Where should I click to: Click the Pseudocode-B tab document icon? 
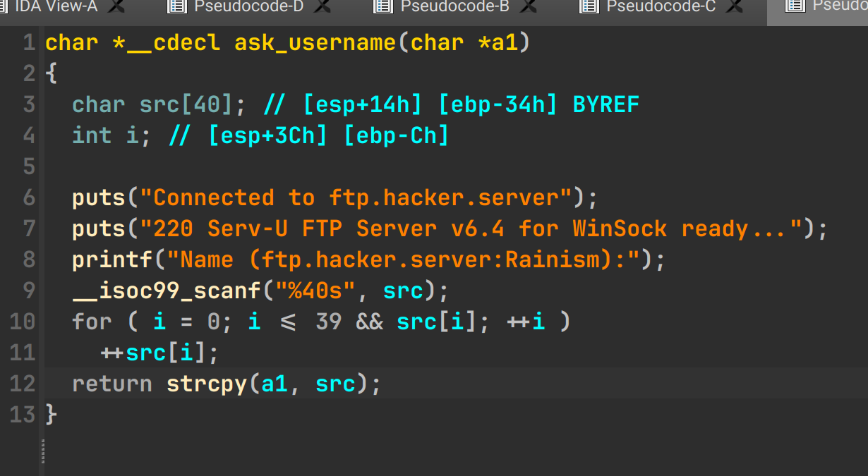(x=383, y=6)
